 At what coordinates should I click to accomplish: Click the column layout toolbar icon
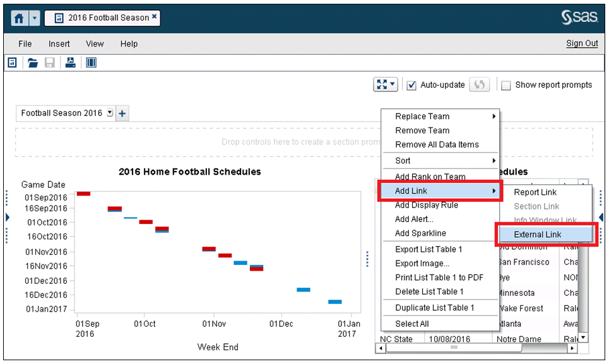click(x=91, y=62)
